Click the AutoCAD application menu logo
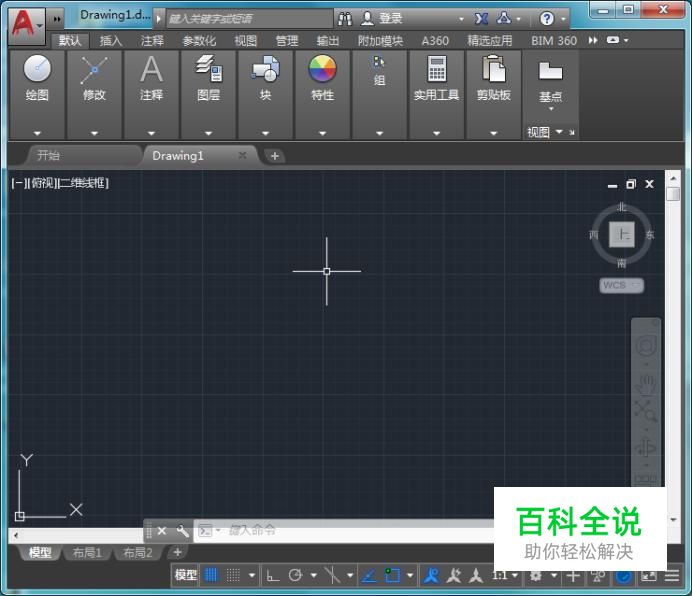The width and height of the screenshot is (692, 596). point(22,20)
